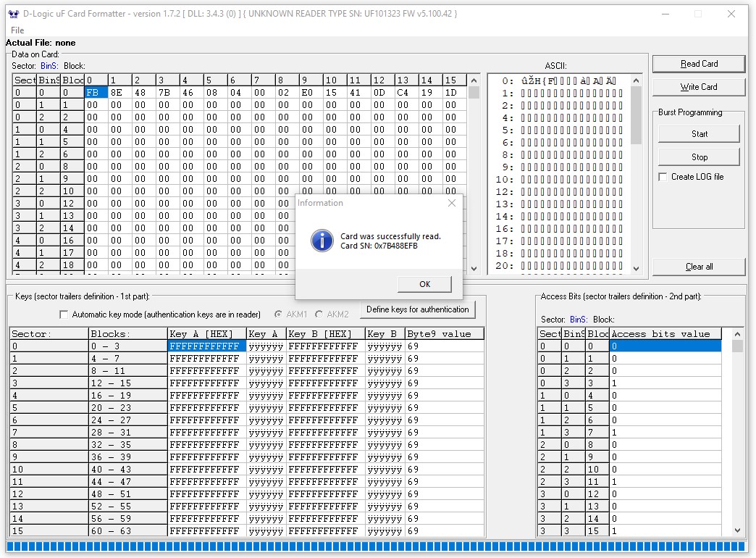Viewport: 756px width, 558px height.
Task: Click the blue information icon in dialog
Action: (322, 241)
